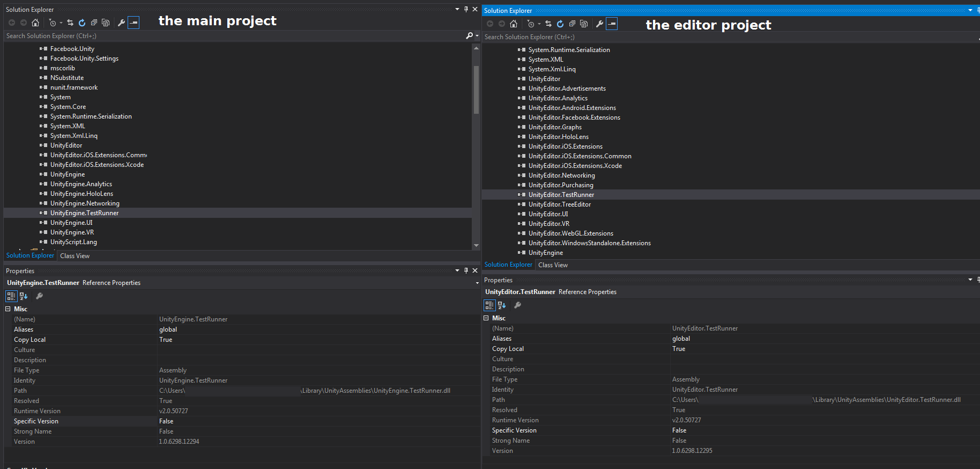Click editor project Search Solution Explorer field
Screen dimensions: 980x469
729,37
